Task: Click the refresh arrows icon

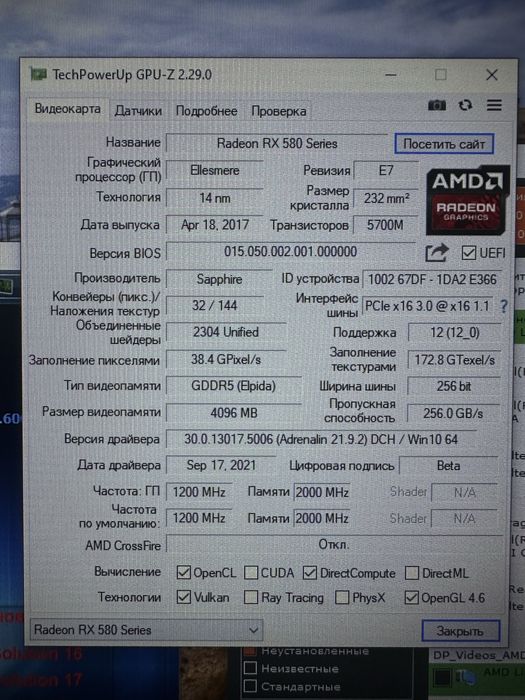Action: [x=465, y=105]
